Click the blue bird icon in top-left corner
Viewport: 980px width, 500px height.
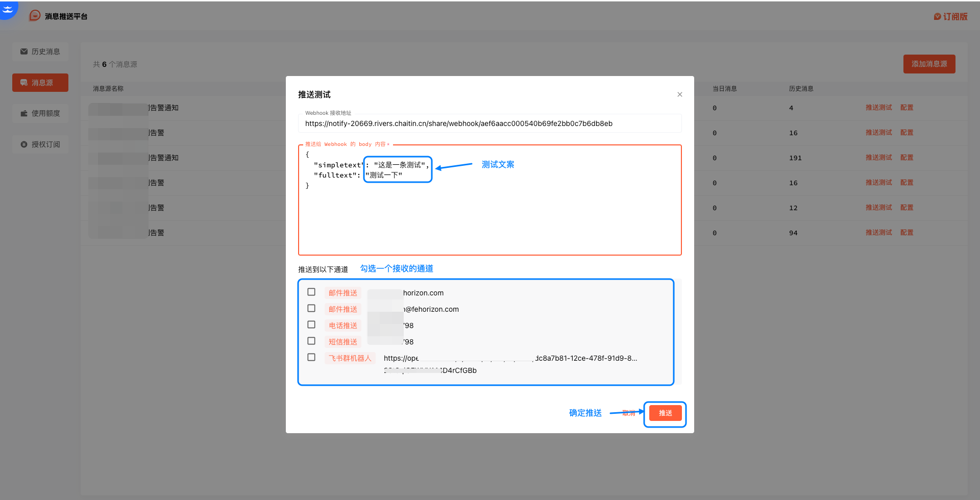pyautogui.click(x=8, y=9)
